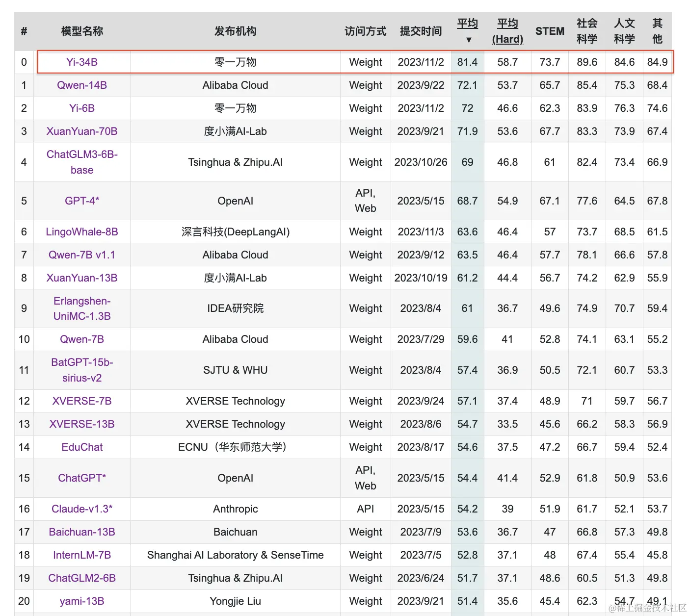Select the 2023/7/9 date for Baichuan-13B
The width and height of the screenshot is (690, 616).
coord(421,532)
